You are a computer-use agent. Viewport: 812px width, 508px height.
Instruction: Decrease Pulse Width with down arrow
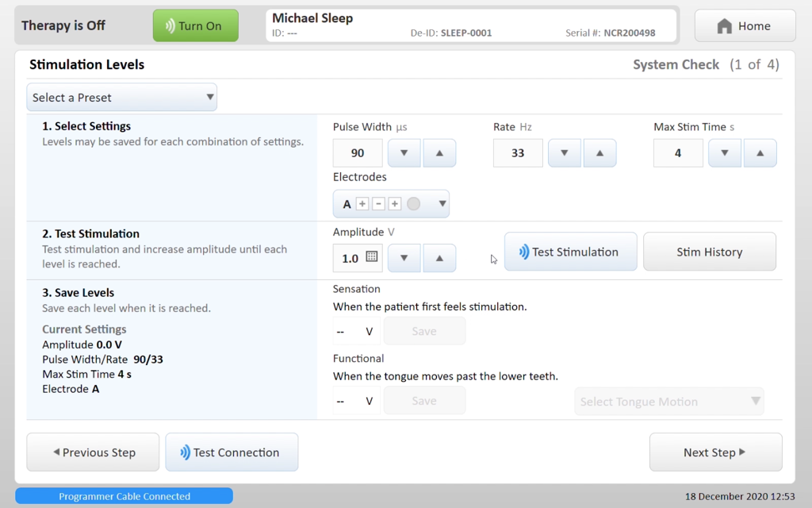click(x=404, y=153)
